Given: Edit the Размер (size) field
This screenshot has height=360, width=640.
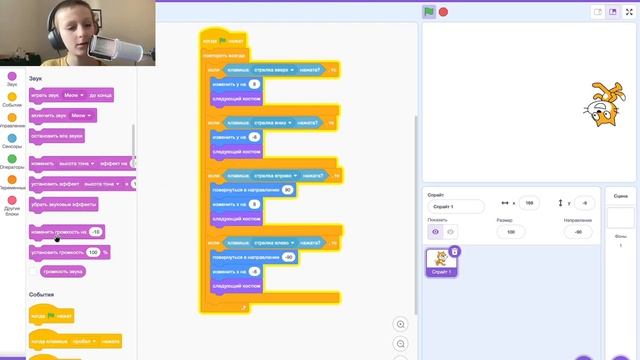Looking at the screenshot, I should tap(511, 232).
